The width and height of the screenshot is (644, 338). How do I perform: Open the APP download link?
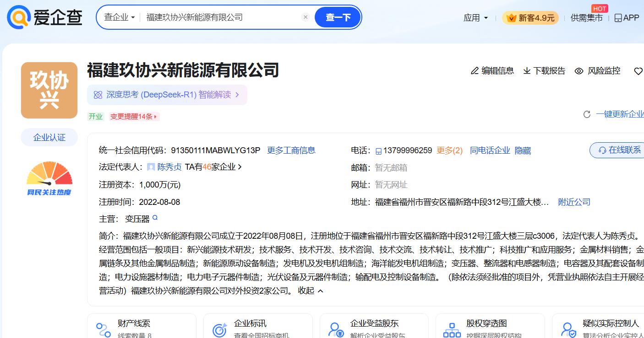pyautogui.click(x=627, y=18)
